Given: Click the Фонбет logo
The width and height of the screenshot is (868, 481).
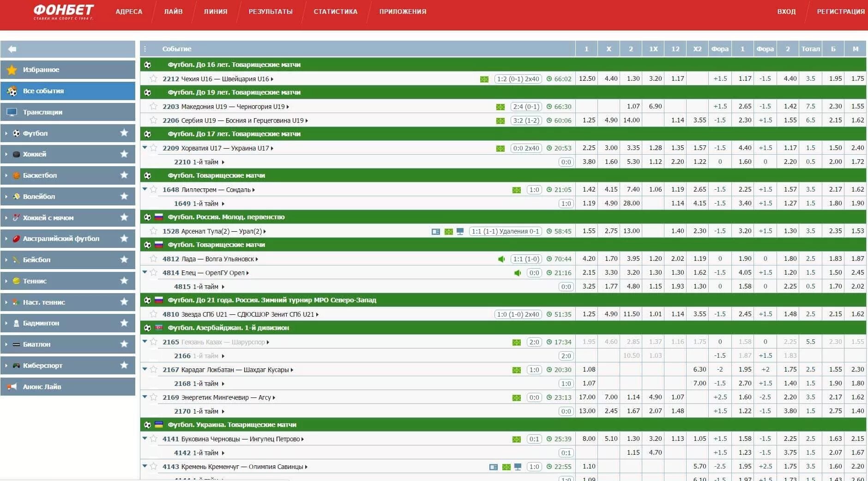Looking at the screenshot, I should [63, 12].
